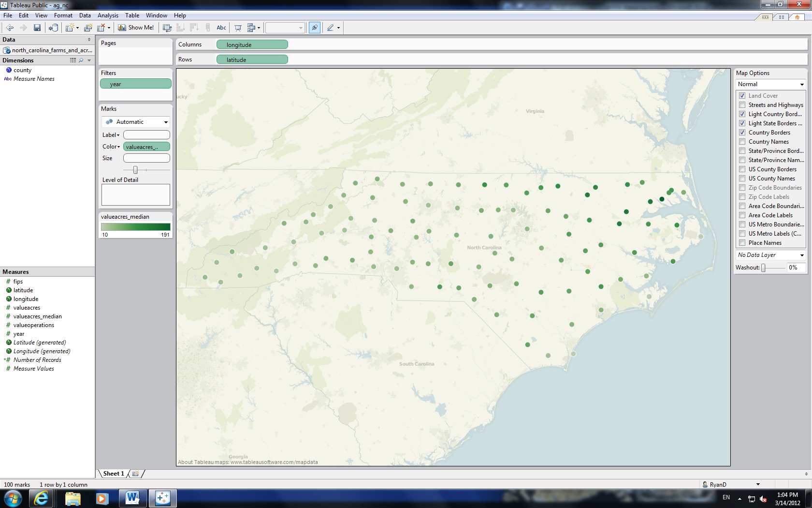Enable US County Borders map layer
Screen dimensions: 812x508
coord(742,169)
